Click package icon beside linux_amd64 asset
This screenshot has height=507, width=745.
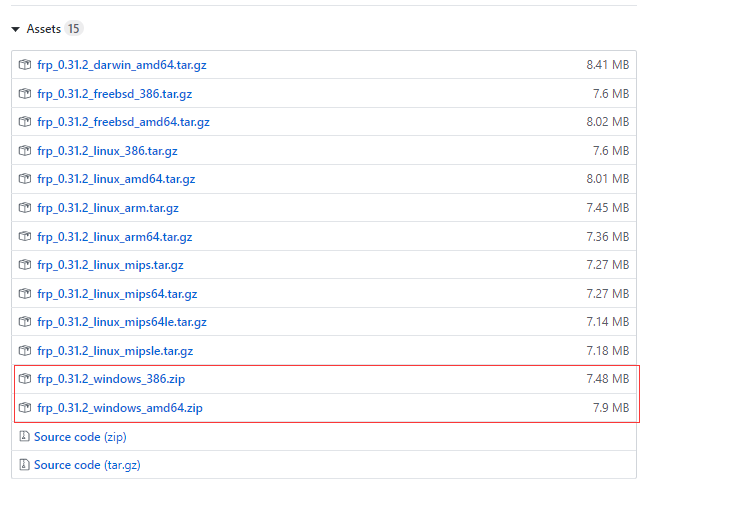click(x=25, y=179)
